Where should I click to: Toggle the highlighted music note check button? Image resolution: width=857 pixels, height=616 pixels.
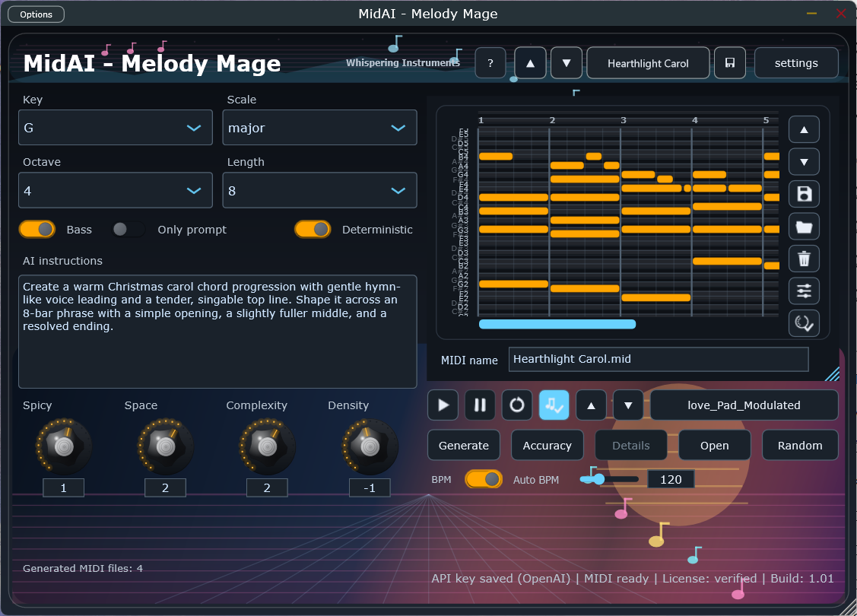pyautogui.click(x=554, y=405)
